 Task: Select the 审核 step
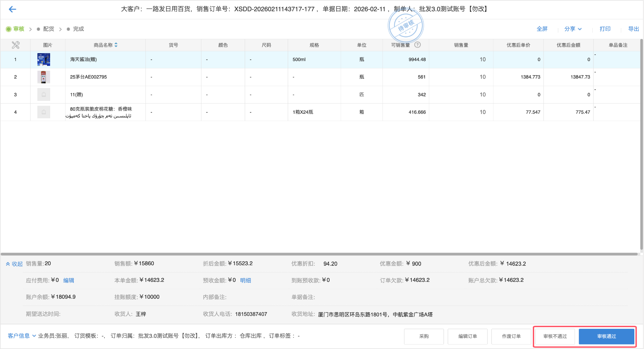(x=18, y=29)
